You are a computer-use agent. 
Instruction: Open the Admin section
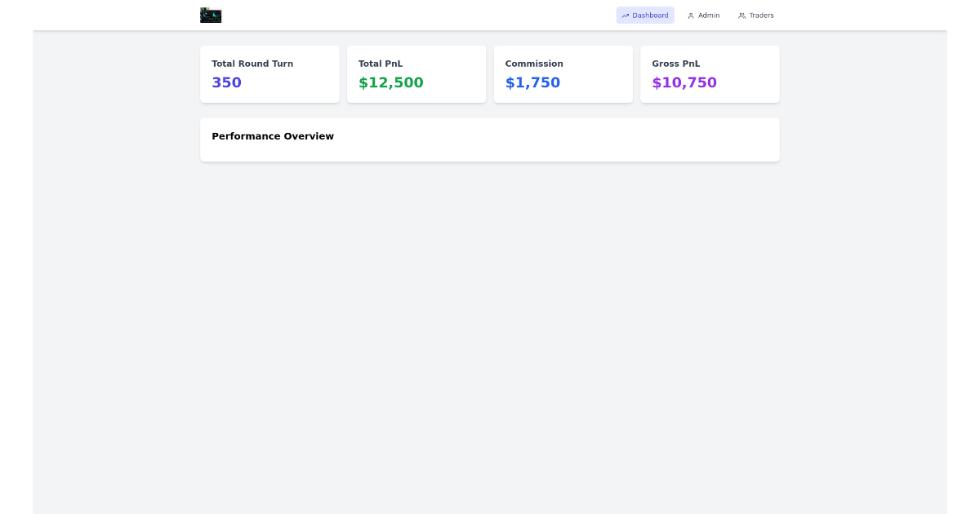(x=703, y=15)
